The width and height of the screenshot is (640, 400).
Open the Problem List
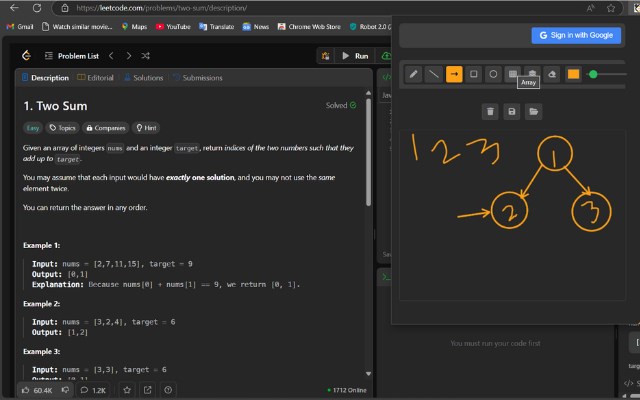(x=72, y=56)
